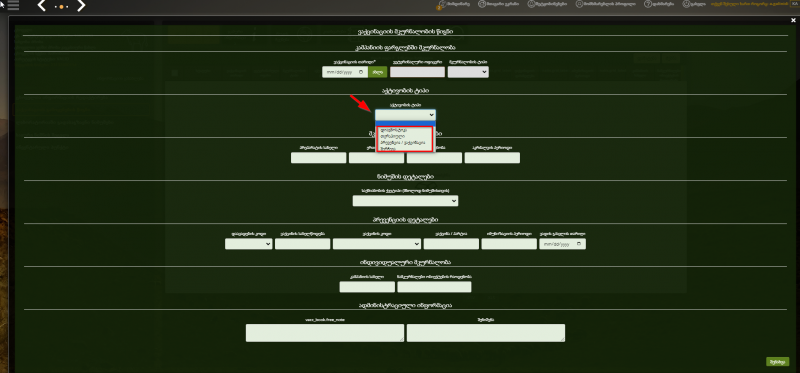The width and height of the screenshot is (800, 373).
Task: Focus the input right of the wide procedure dropdown
Action: pyautogui.click(x=451, y=244)
